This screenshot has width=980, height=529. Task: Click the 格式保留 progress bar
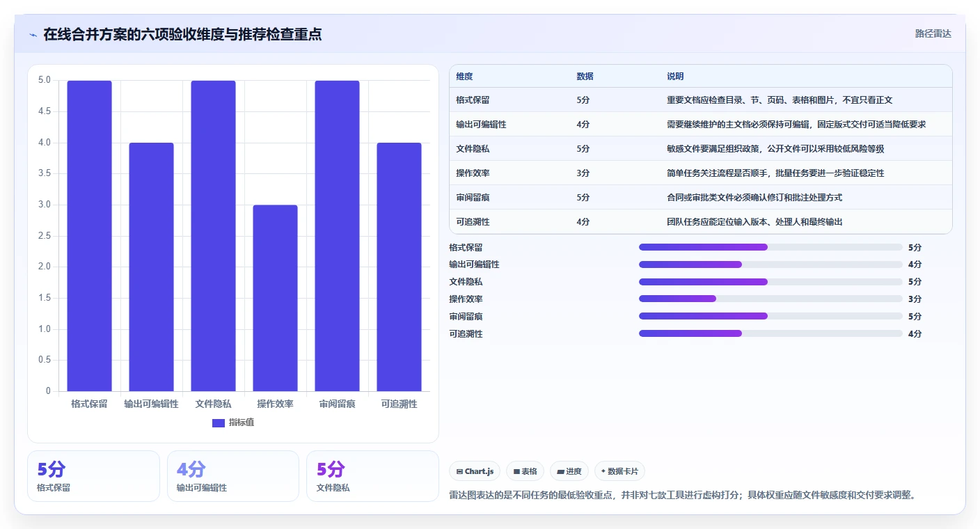click(x=770, y=247)
